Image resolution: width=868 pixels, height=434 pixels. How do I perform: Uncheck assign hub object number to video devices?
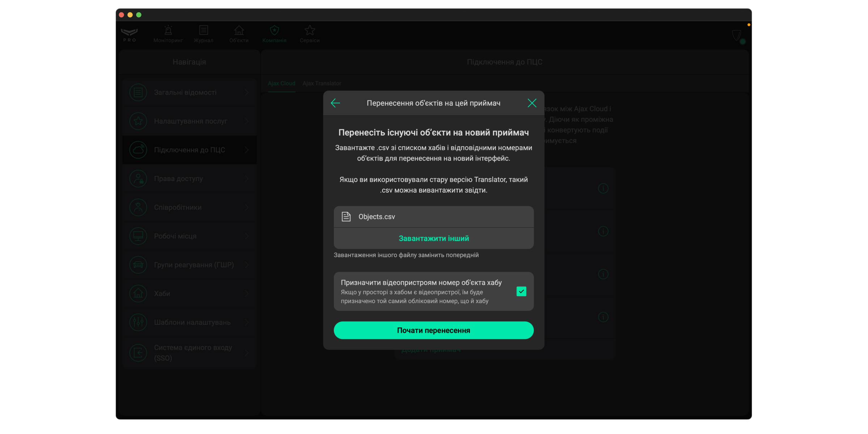coord(521,291)
